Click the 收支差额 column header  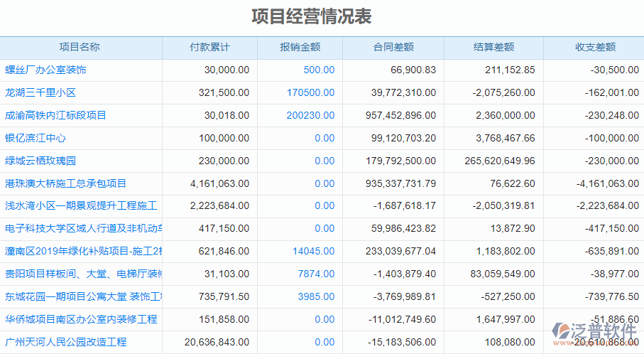click(595, 48)
